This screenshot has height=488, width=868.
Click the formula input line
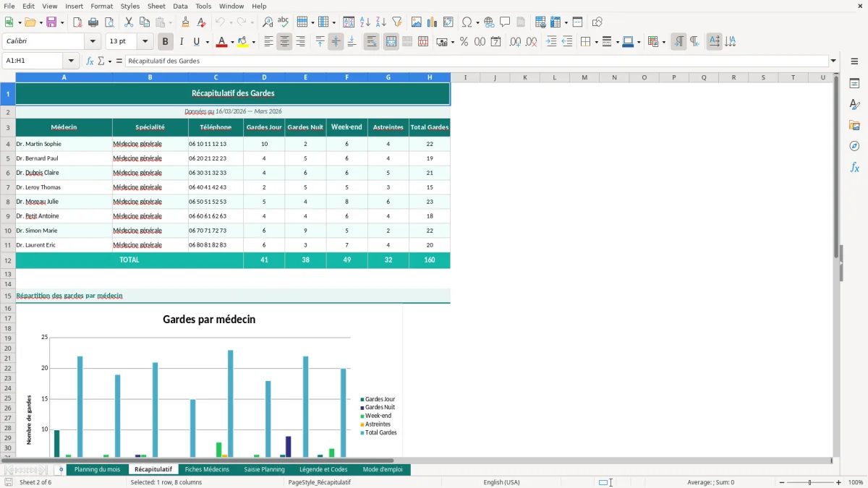(476, 61)
